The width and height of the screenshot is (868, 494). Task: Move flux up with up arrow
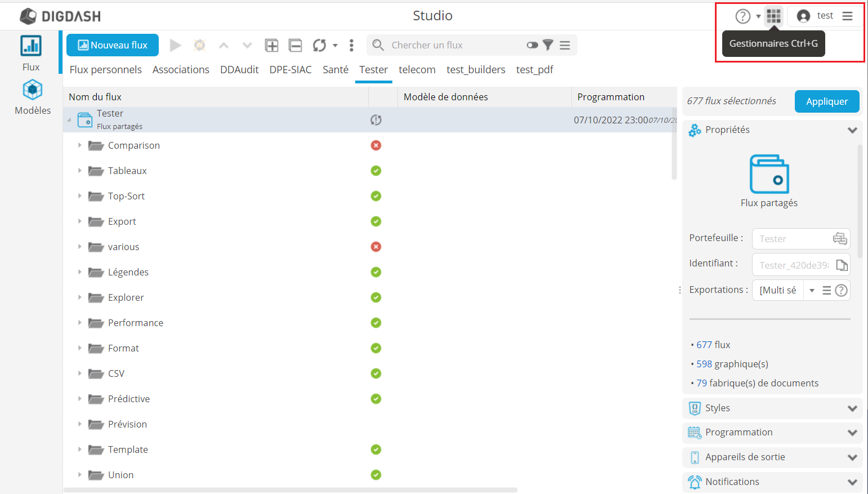click(223, 45)
